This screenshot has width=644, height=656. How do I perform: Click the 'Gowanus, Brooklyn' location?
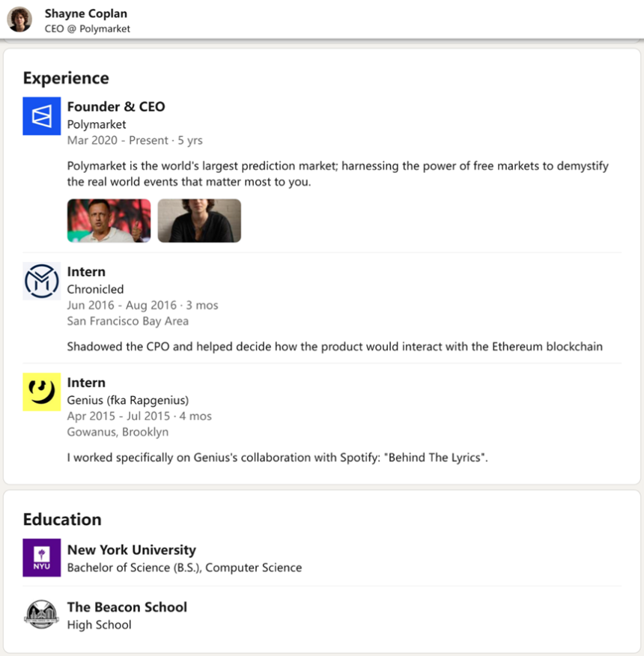pyautogui.click(x=118, y=432)
